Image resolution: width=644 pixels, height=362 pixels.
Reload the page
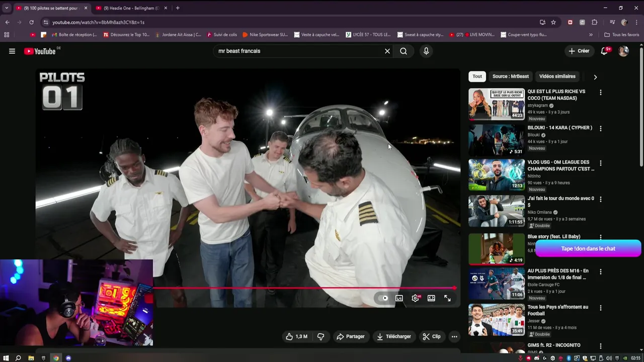click(31, 22)
